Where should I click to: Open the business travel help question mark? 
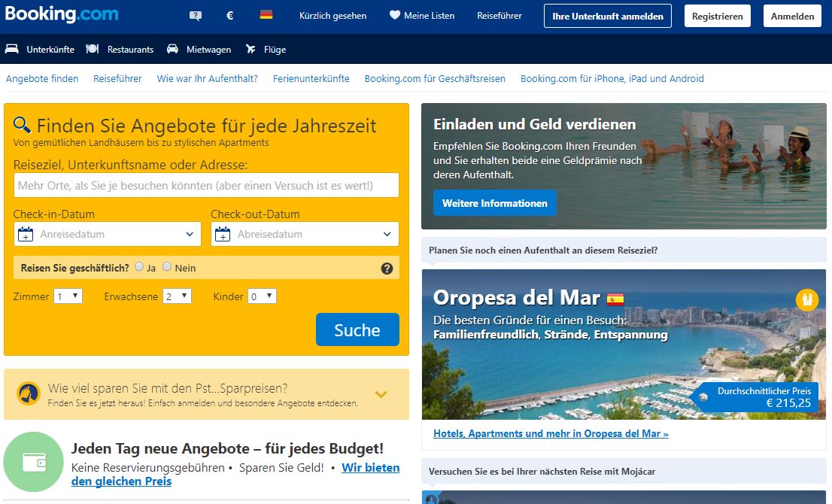(x=387, y=269)
